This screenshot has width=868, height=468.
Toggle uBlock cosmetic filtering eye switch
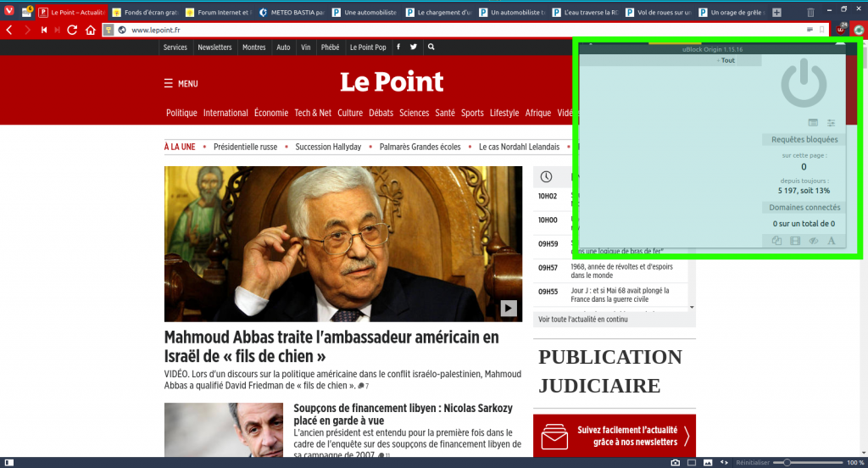813,241
